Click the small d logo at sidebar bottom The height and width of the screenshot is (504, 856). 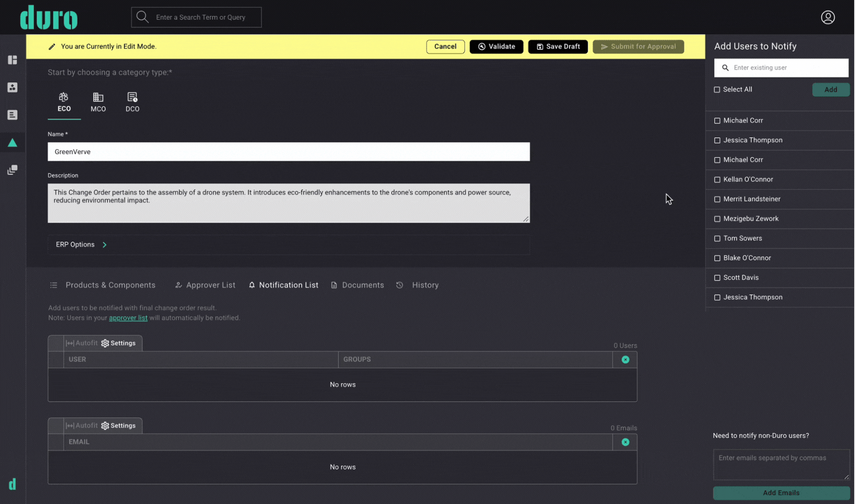point(13,484)
